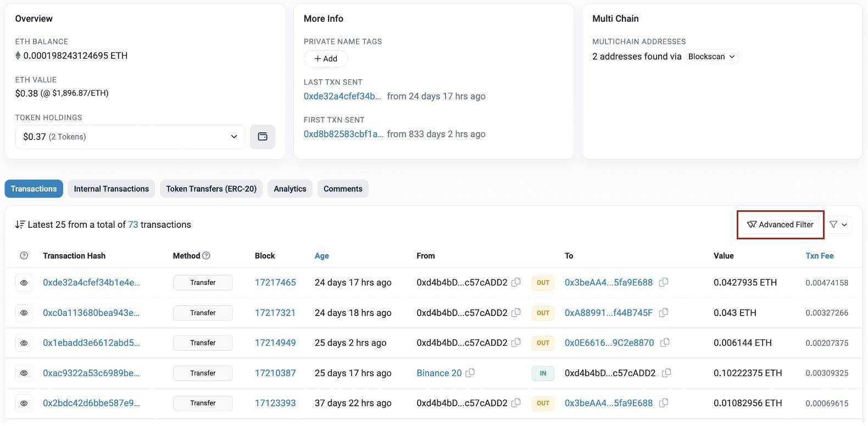Preview transaction 0x1ebadd3e6612abd5 with eye icon
Image resolution: width=868 pixels, height=426 pixels.
tap(24, 343)
